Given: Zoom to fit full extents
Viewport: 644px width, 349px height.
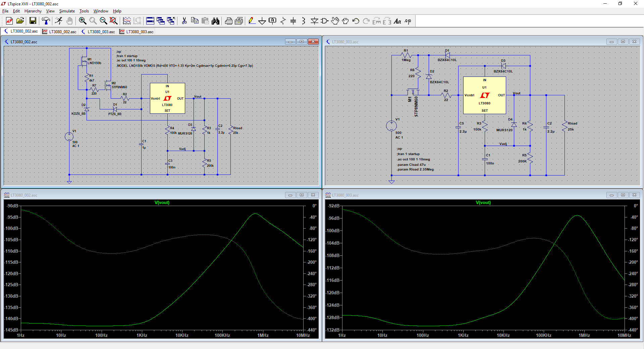Looking at the screenshot, I should click(114, 21).
